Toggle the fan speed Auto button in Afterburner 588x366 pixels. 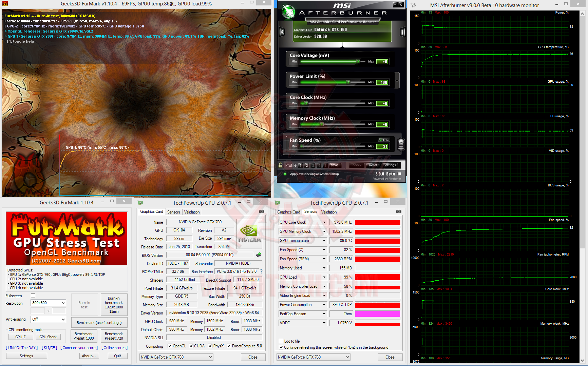pos(384,140)
